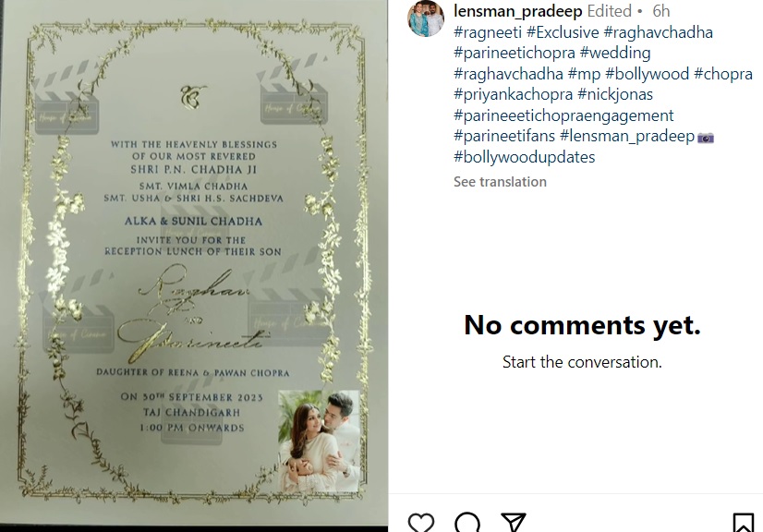Open #nickjonas hashtag
The image size is (763, 532).
pos(615,94)
